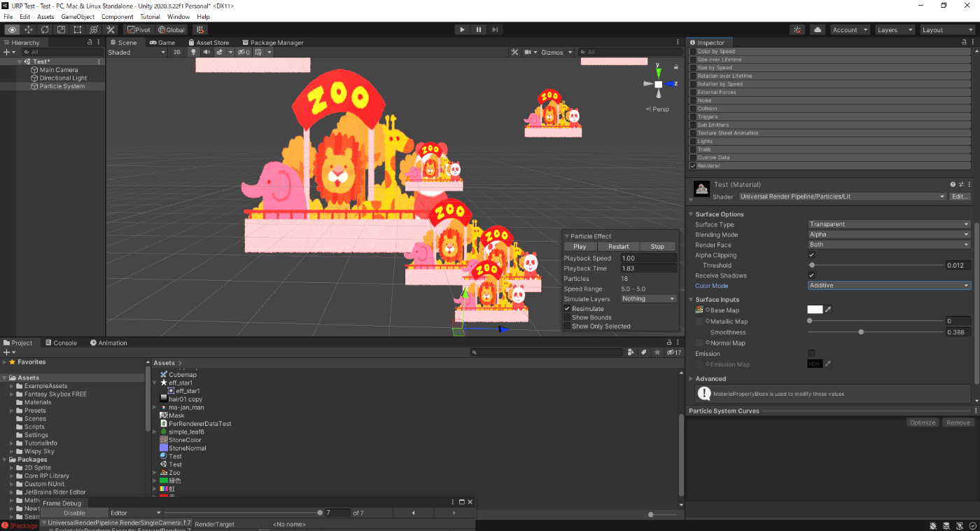Search by type in Project window

pyautogui.click(x=631, y=352)
